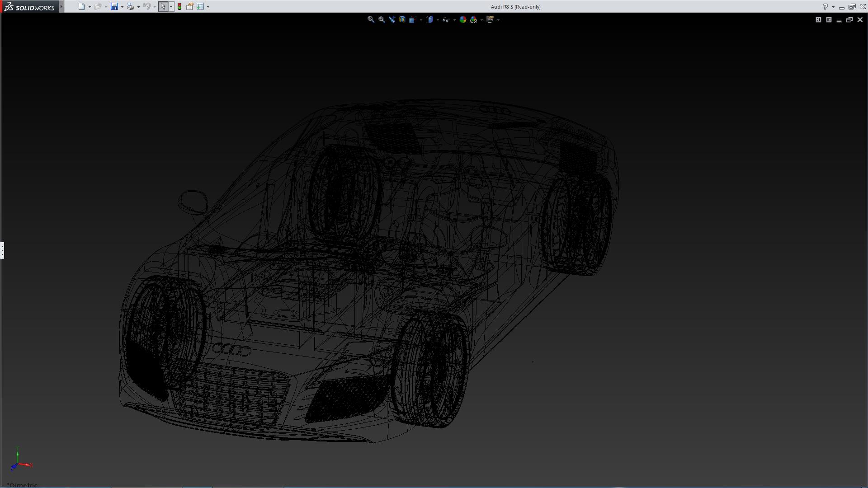
Task: Expand the Save dropdown arrow
Action: (x=122, y=7)
